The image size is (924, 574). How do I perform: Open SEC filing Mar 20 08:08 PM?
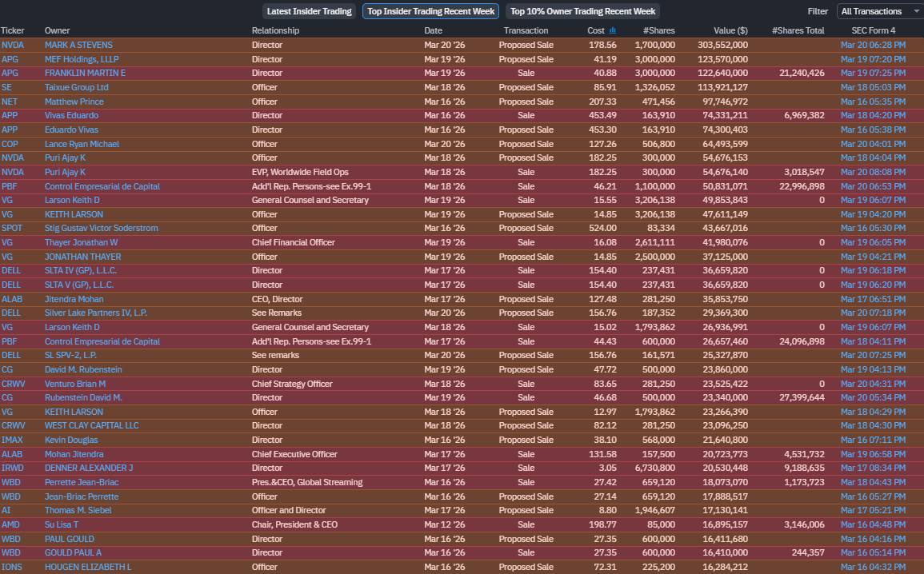874,172
